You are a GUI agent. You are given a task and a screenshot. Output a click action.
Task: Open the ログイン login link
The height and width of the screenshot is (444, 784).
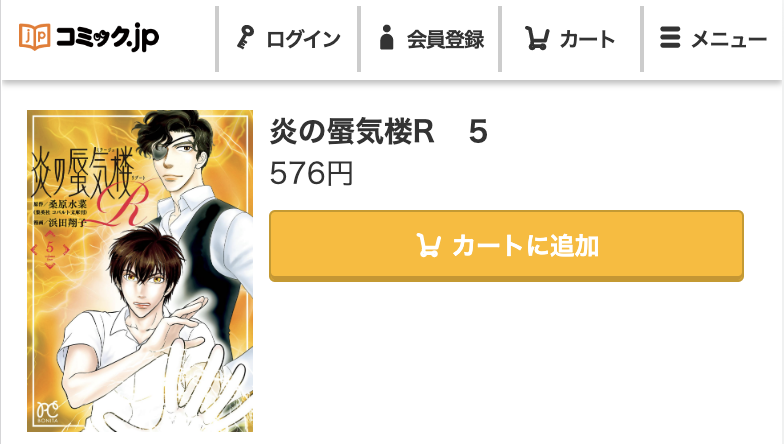[288, 38]
